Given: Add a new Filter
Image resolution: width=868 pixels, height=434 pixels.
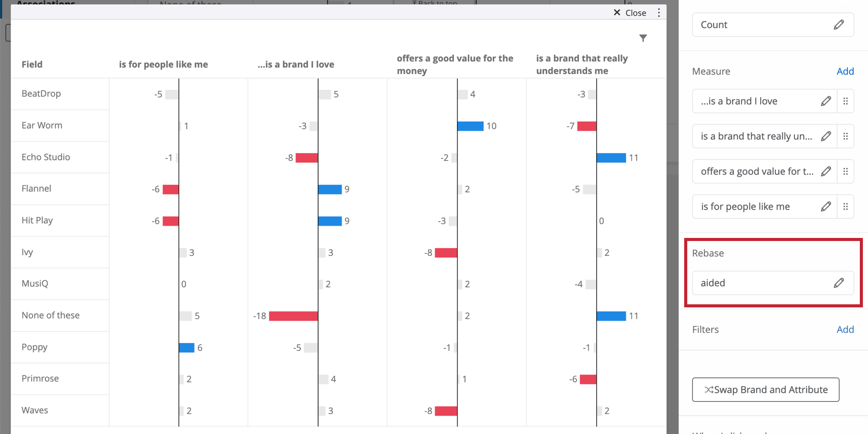Looking at the screenshot, I should pos(846,329).
